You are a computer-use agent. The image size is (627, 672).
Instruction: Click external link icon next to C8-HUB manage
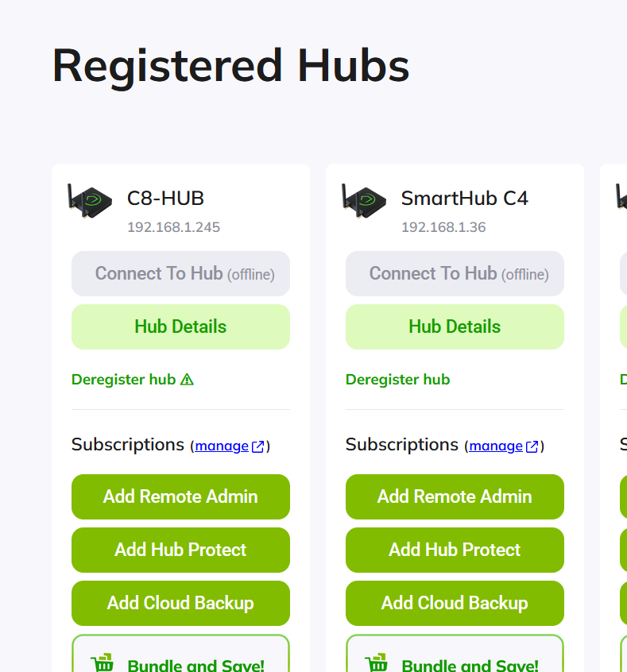257,446
